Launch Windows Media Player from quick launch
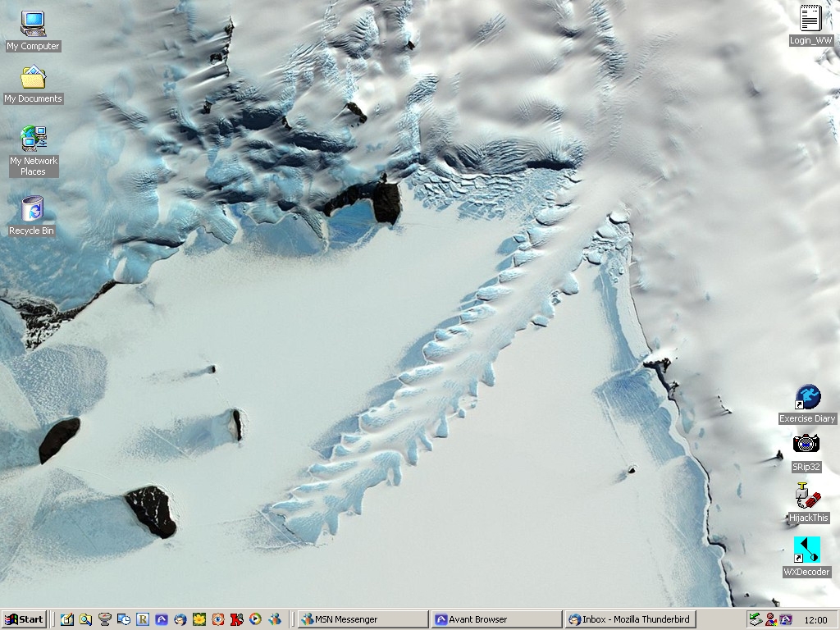 pyautogui.click(x=256, y=619)
